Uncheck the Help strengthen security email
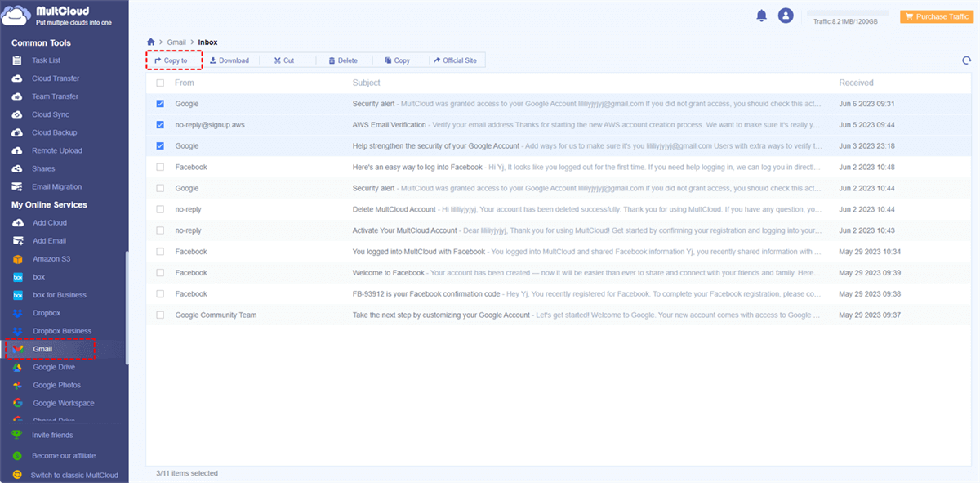Viewport: 980px width, 483px height. (x=160, y=145)
